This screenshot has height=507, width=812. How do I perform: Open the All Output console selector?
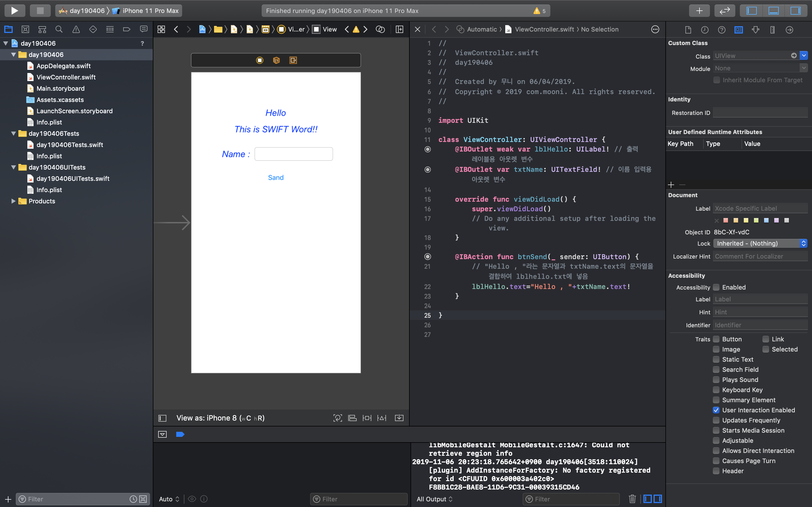tap(434, 499)
